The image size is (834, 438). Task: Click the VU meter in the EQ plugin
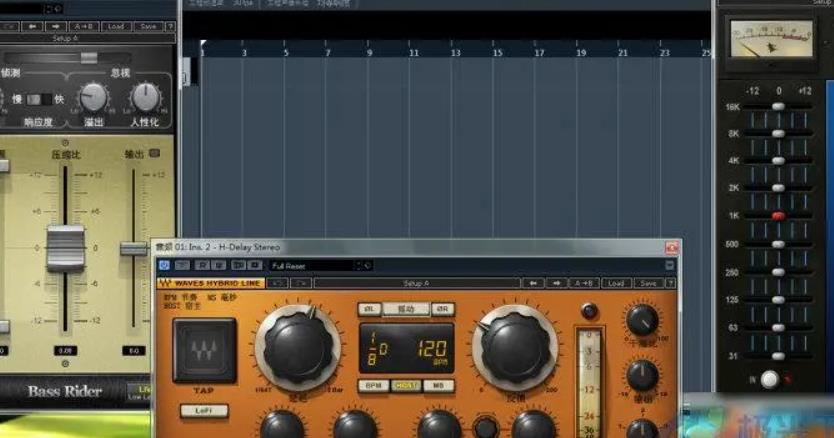point(772,39)
